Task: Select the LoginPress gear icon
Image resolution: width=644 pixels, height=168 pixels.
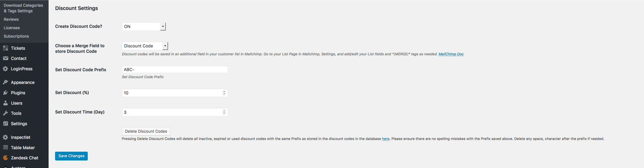Action: [5, 69]
